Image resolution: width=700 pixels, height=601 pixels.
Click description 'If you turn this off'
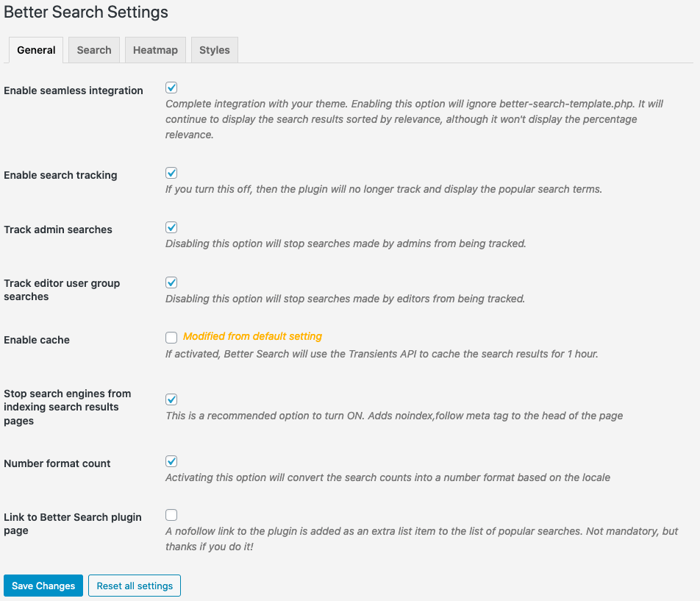pos(384,189)
